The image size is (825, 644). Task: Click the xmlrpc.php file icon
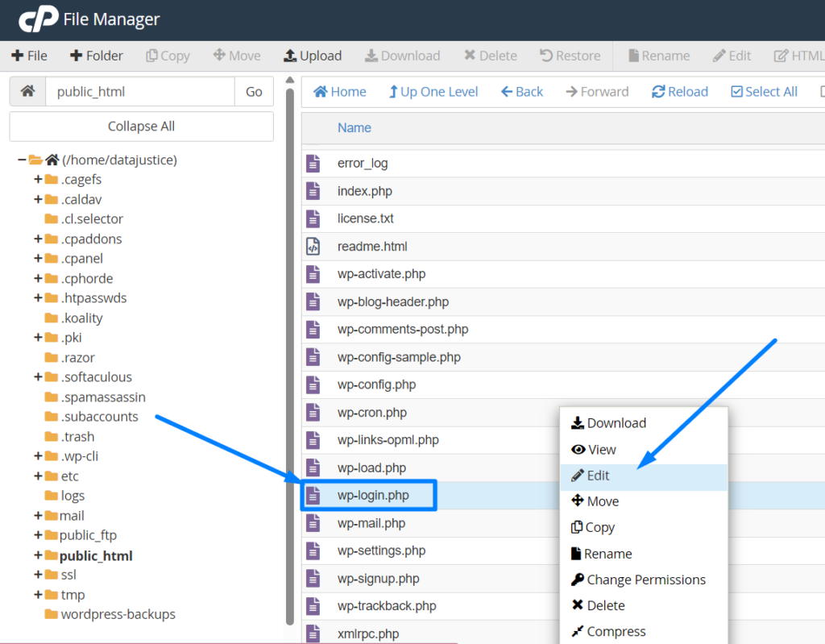click(313, 634)
